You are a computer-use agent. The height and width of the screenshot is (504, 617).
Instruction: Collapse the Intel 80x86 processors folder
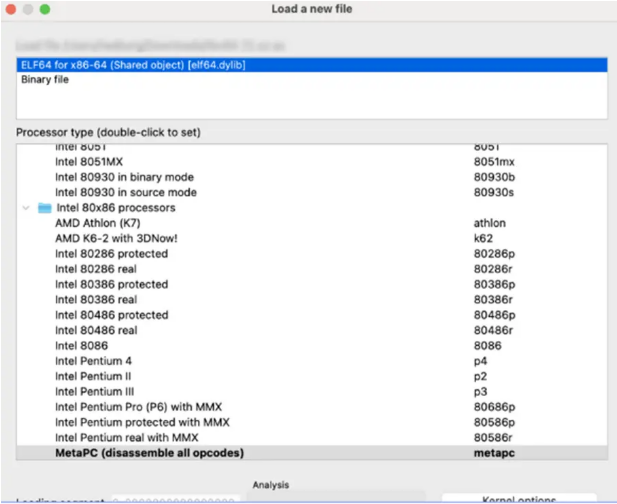coord(26,208)
